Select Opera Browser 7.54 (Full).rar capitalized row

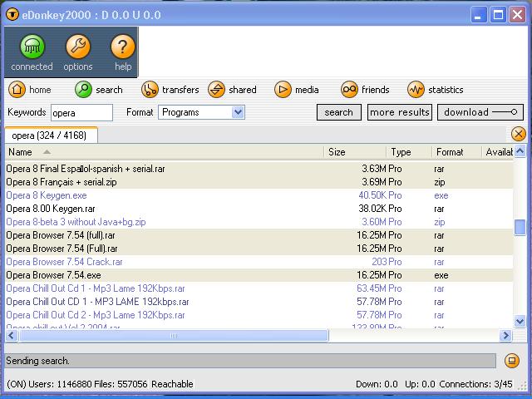pos(259,249)
